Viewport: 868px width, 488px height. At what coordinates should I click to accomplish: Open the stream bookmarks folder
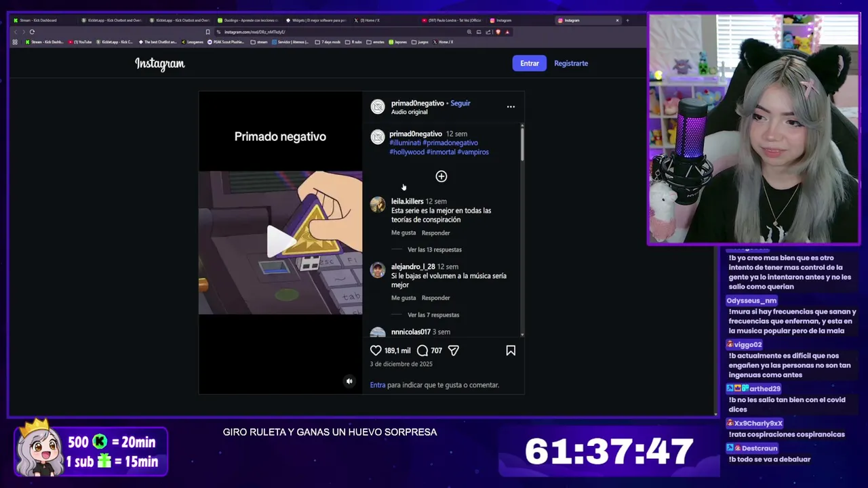tap(259, 42)
